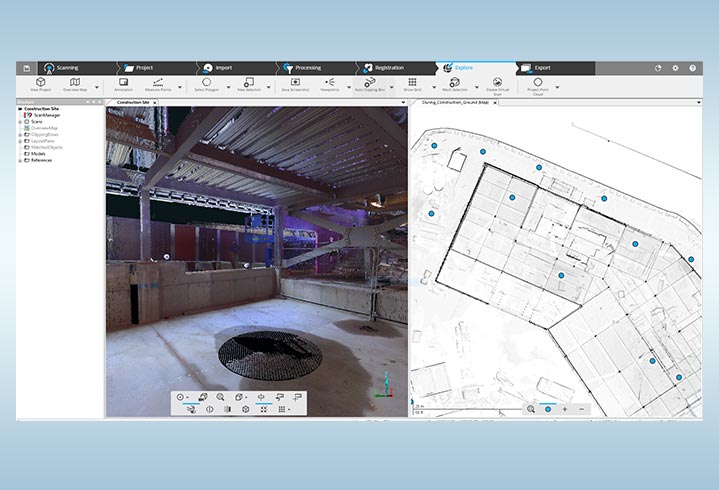Open the Mesh Selection dropdown arrow

click(x=477, y=86)
